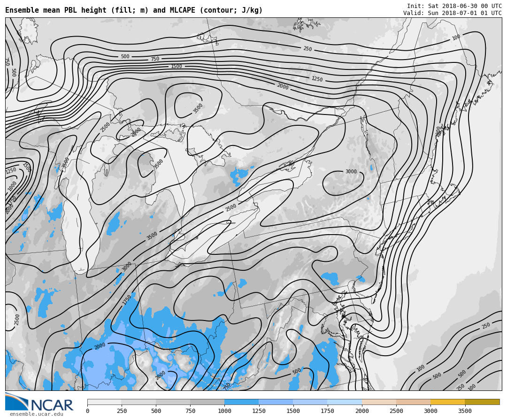
Task: Click the colorbar tick label '1000'
Action: [x=224, y=411]
